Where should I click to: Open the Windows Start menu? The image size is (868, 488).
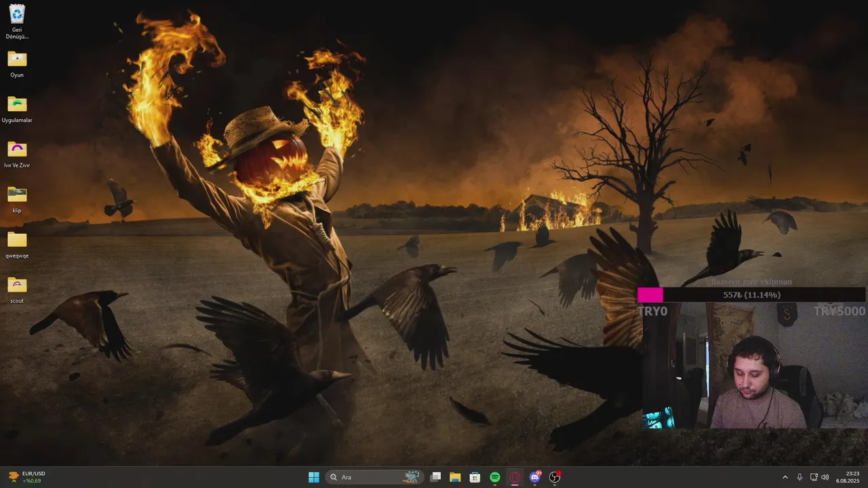[x=314, y=477]
